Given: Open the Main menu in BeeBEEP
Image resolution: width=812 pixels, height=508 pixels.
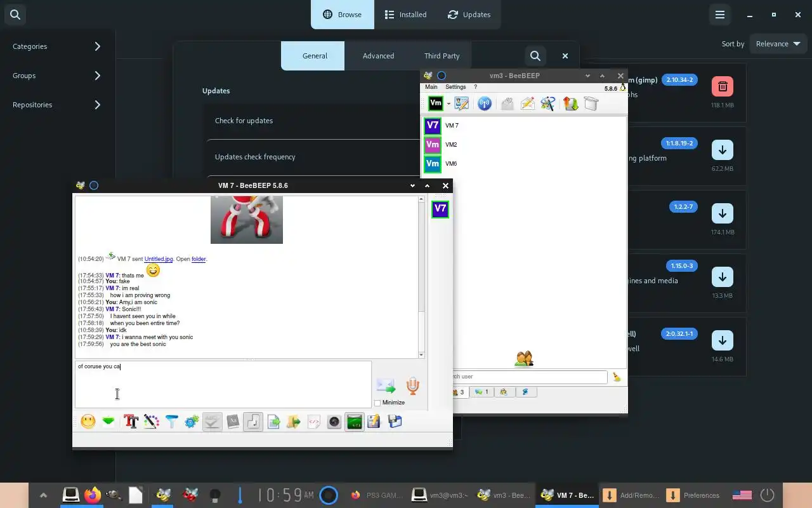Looking at the screenshot, I should (x=431, y=87).
